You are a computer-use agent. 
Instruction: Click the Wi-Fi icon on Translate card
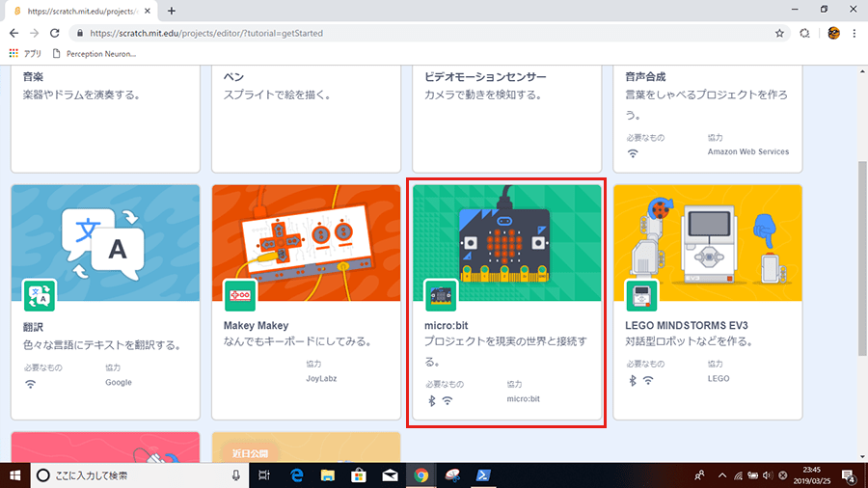(31, 384)
